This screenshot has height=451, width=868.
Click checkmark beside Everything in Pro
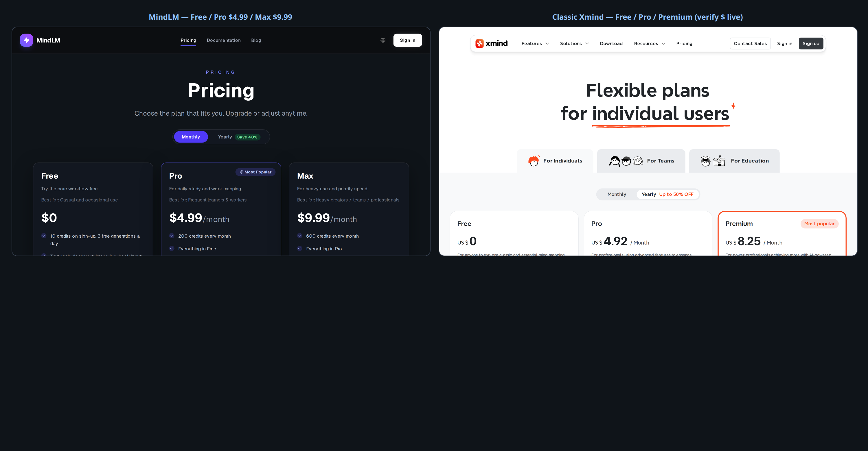[300, 248]
